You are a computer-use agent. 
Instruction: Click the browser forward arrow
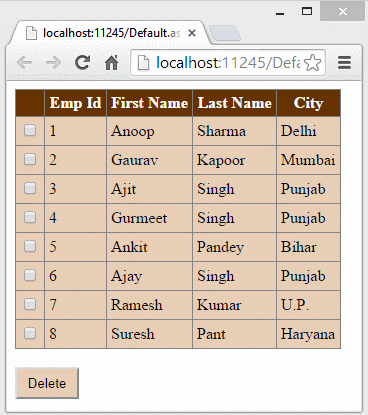pos(53,62)
